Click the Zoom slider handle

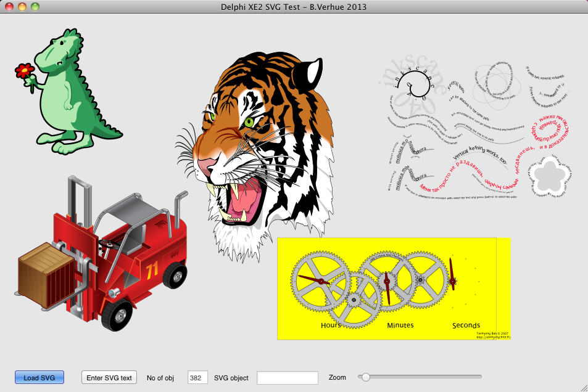pyautogui.click(x=366, y=377)
